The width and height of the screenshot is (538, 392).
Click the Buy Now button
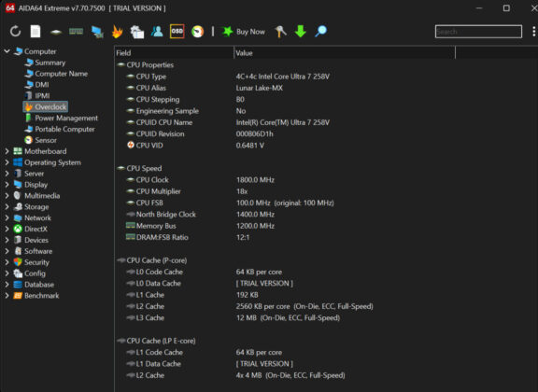point(244,32)
